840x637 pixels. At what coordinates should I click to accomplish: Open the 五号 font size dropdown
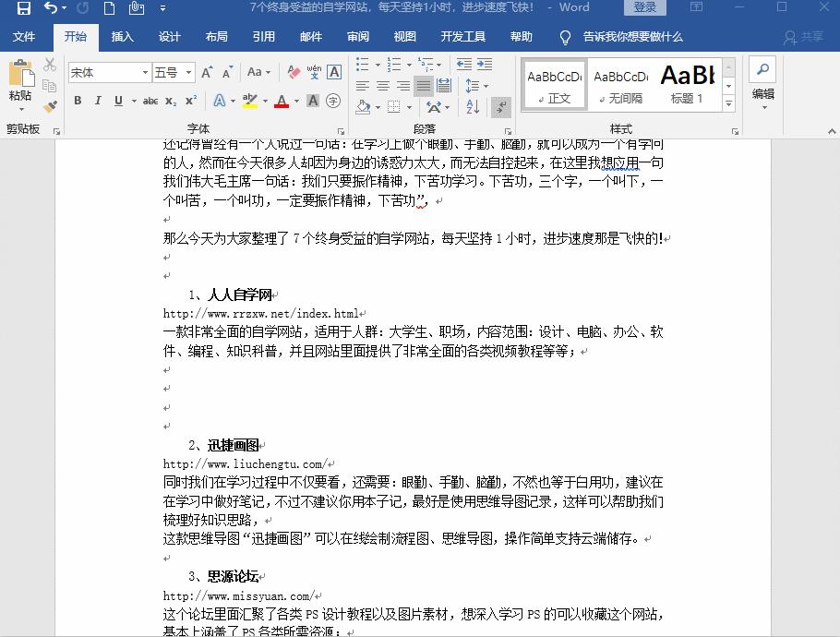tap(186, 71)
